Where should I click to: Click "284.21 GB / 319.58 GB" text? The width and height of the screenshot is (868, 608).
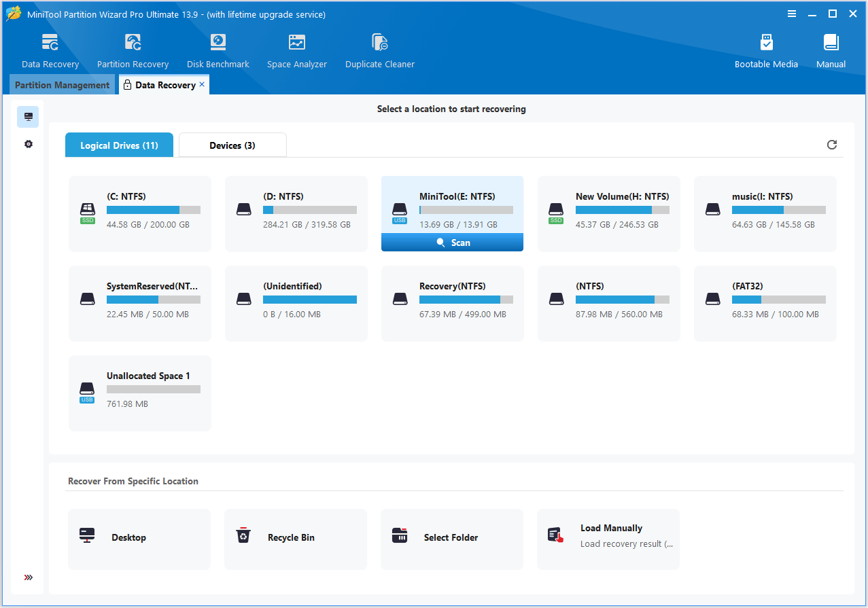[x=307, y=225]
